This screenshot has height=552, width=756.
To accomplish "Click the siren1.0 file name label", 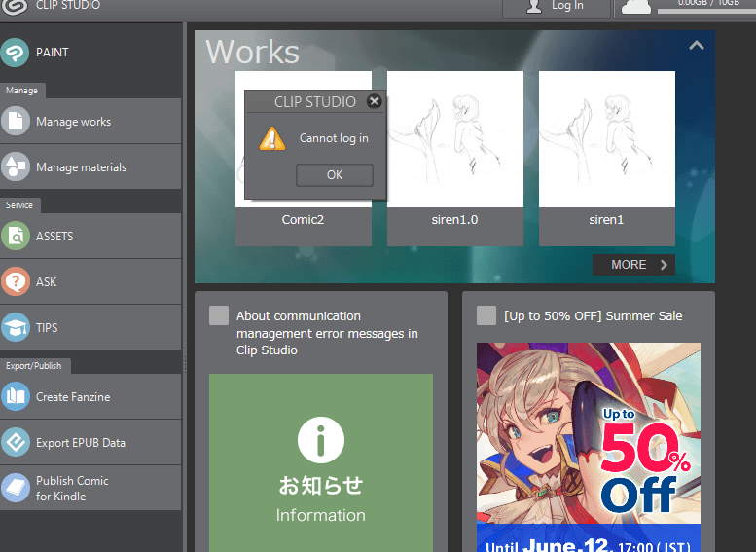I will [x=454, y=220].
